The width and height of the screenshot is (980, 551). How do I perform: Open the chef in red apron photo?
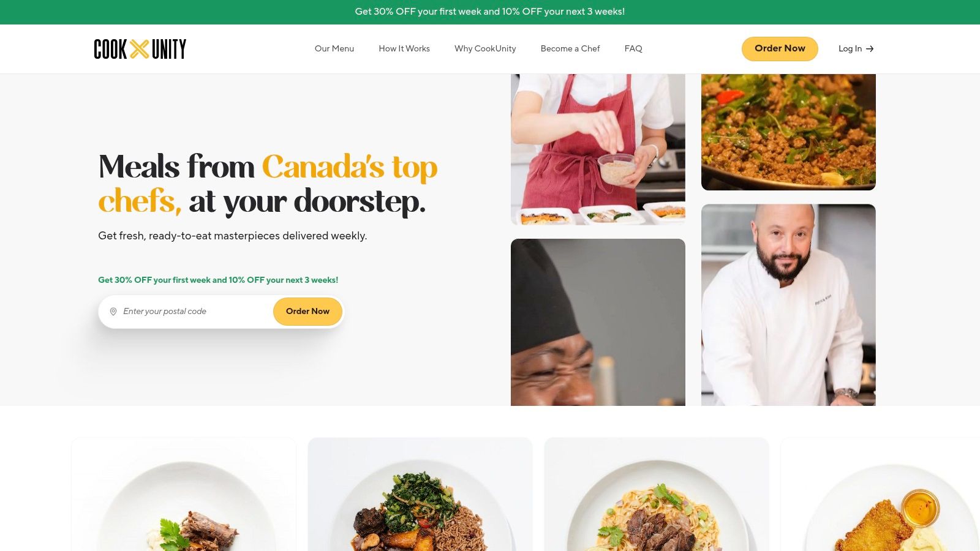tap(598, 149)
